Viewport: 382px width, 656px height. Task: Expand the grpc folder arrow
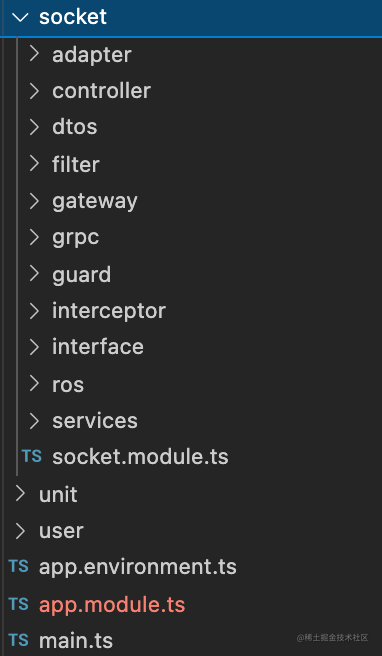click(x=34, y=237)
